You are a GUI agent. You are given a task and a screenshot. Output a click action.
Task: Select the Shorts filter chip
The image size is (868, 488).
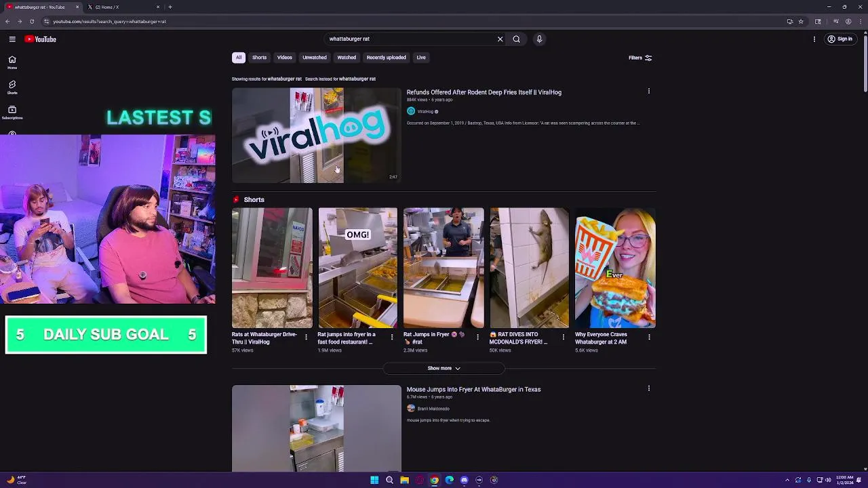pos(260,58)
